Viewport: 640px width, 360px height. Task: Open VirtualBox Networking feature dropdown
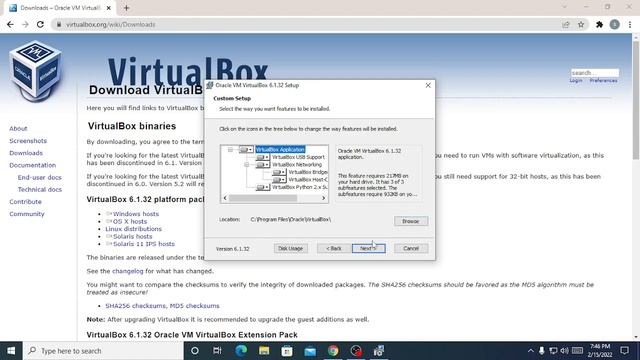[x=262, y=164]
